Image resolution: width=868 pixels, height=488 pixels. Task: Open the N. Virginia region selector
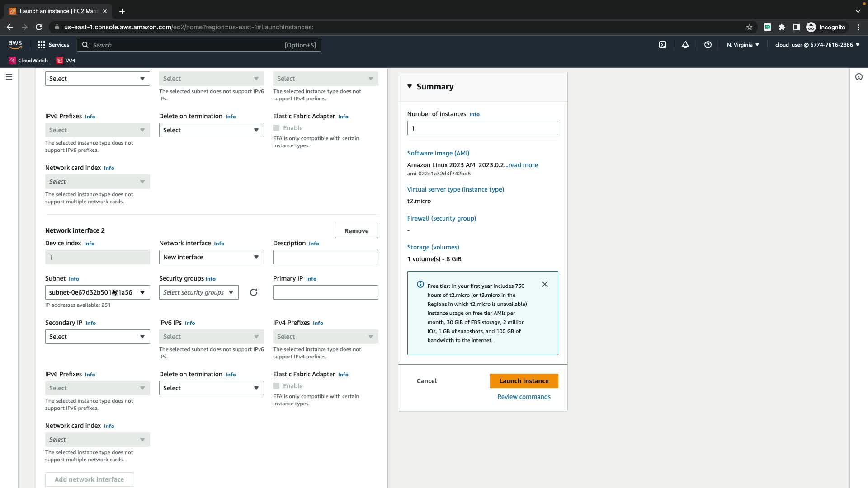pos(743,45)
